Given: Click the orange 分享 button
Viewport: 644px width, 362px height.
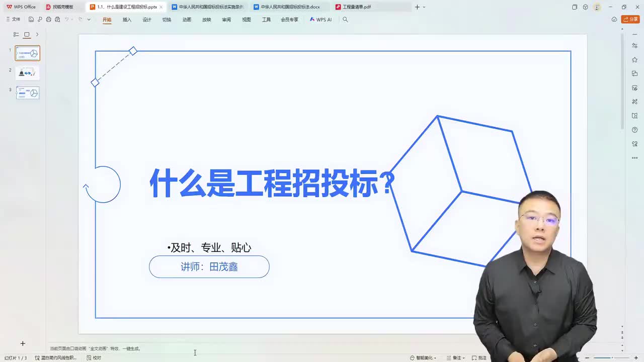Looking at the screenshot, I should [x=630, y=19].
